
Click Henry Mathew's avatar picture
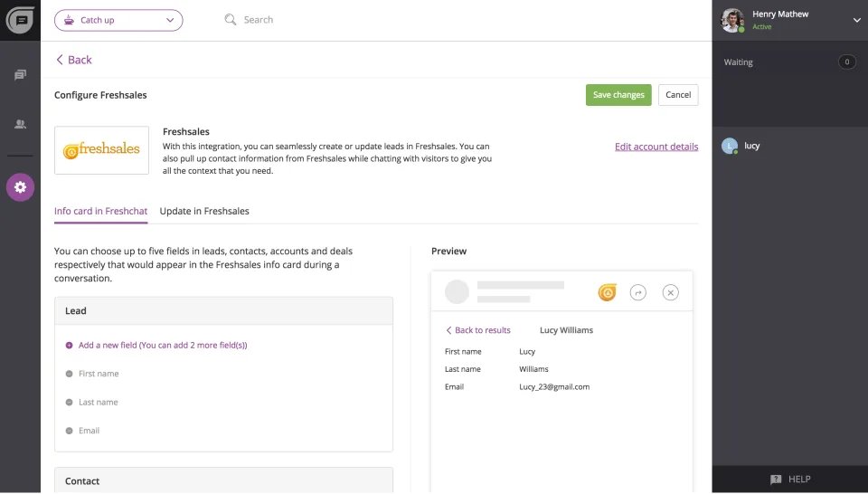[x=731, y=21]
